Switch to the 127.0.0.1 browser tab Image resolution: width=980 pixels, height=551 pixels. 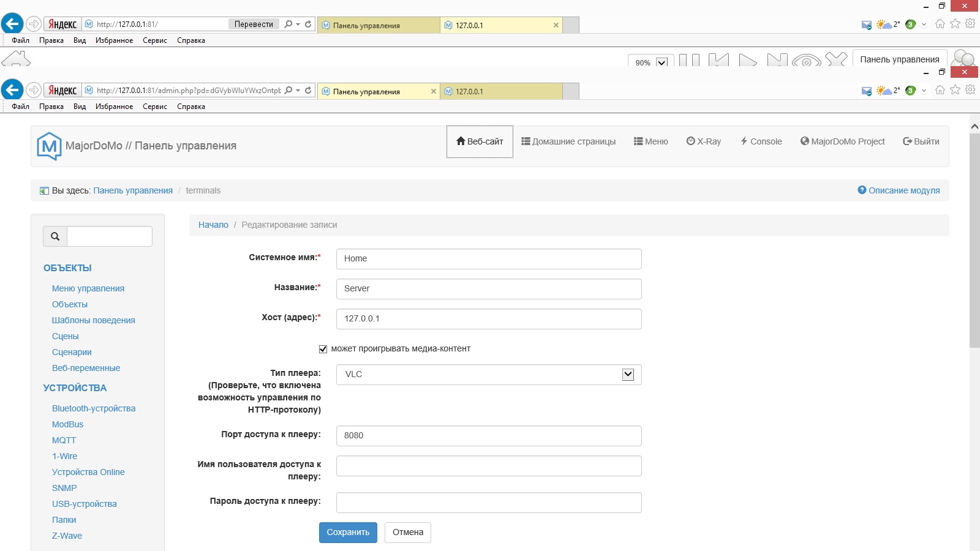tap(500, 91)
